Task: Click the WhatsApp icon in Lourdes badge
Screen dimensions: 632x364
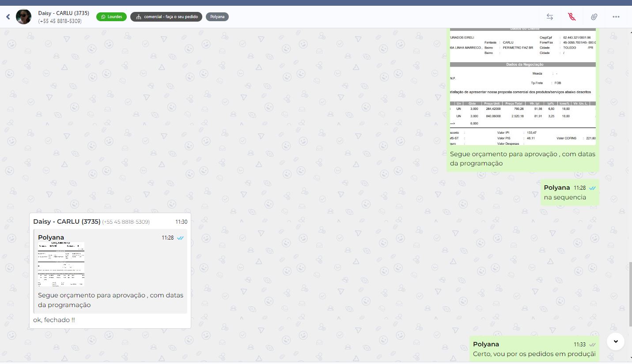Action: 103,17
